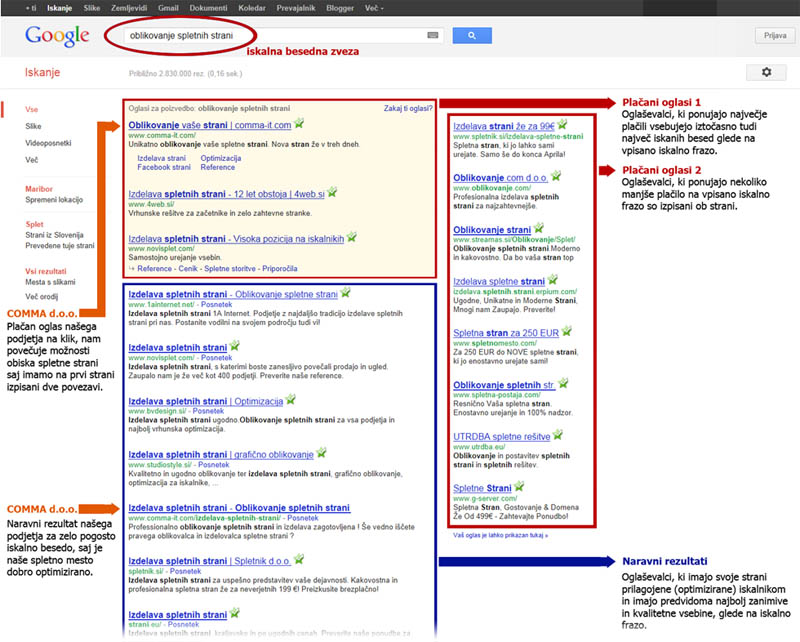Open Izdelava strani že za 99€ side ad

pyautogui.click(x=504, y=126)
